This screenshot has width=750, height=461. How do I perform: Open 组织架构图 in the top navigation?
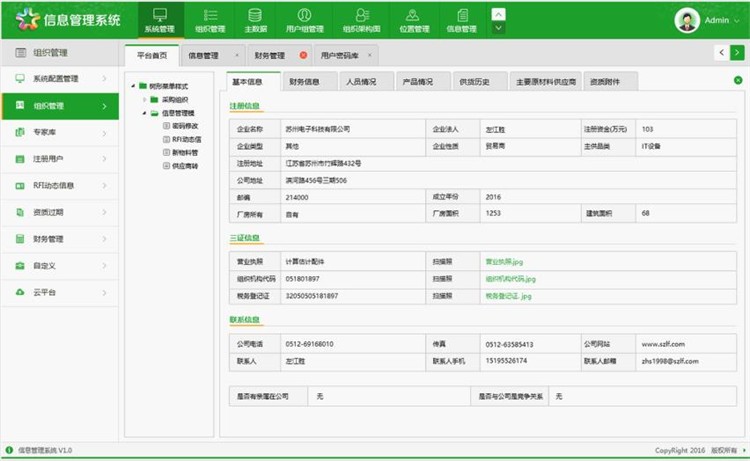click(x=362, y=20)
